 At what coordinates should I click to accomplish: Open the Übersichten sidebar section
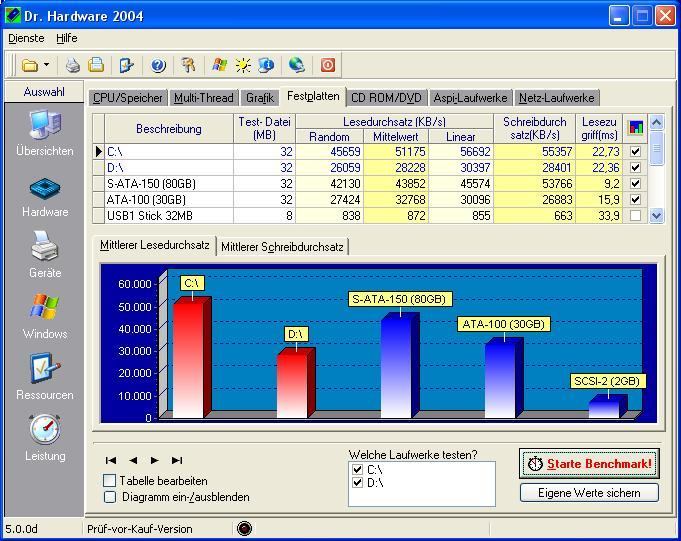point(45,133)
